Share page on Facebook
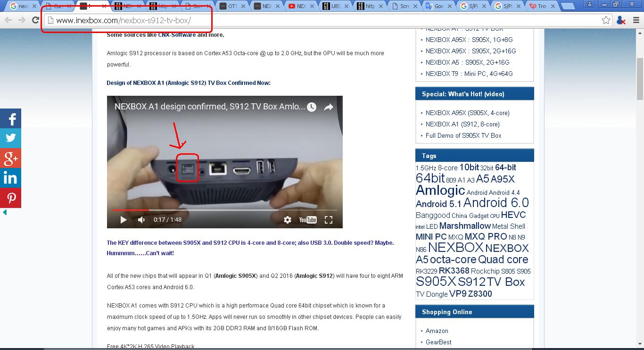The image size is (644, 350). pos(10,119)
